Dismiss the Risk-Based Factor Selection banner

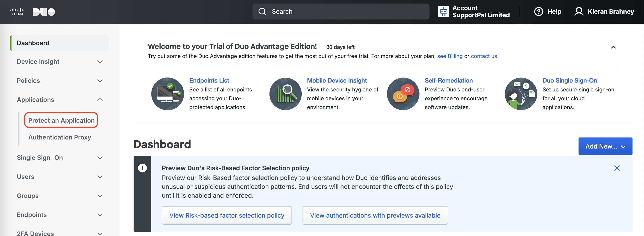click(617, 168)
